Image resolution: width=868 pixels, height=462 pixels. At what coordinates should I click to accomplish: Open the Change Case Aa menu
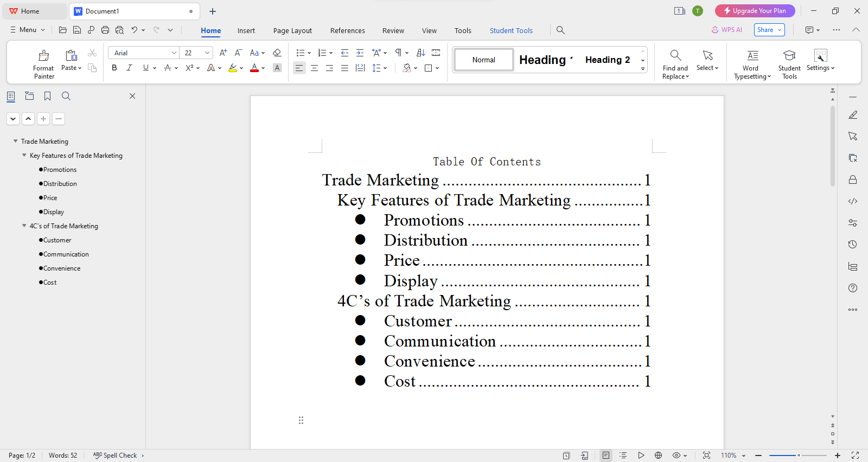click(257, 53)
